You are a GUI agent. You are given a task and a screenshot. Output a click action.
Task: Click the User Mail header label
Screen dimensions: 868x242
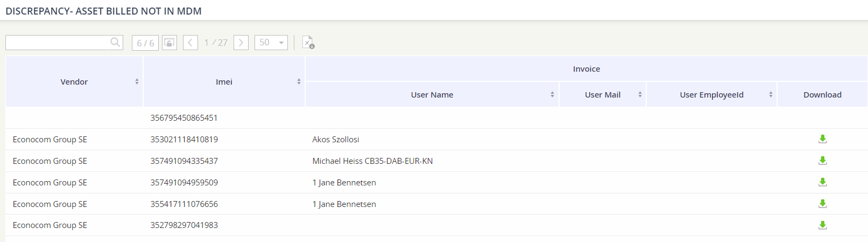[603, 94]
